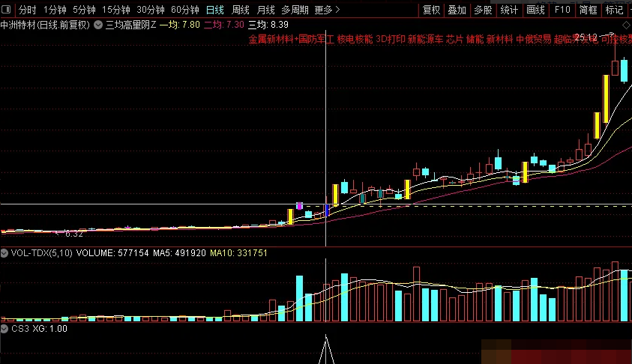Click the 新能源车 concept tag

click(425, 39)
